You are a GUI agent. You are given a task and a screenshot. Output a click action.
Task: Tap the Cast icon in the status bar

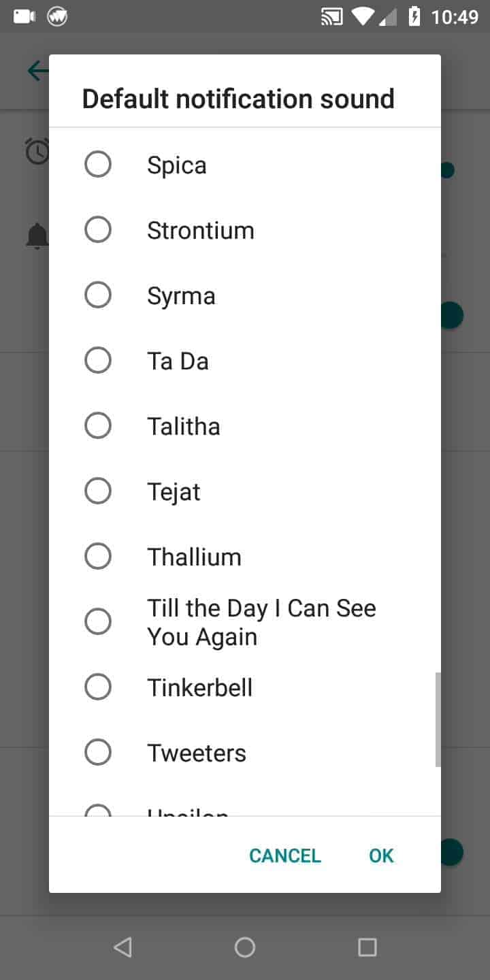(x=331, y=16)
